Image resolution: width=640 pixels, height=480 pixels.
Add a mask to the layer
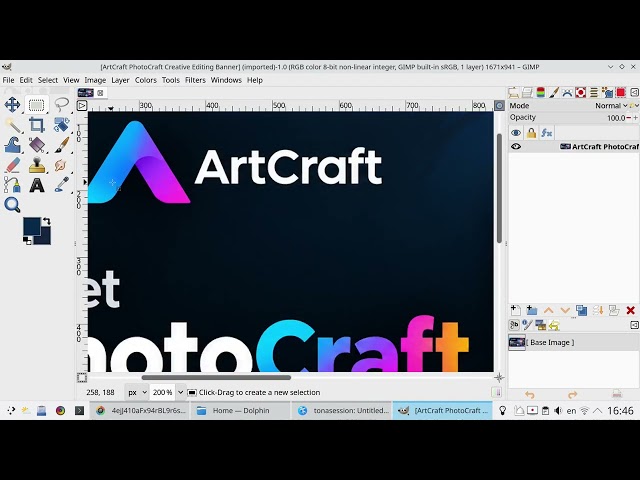coord(614,310)
